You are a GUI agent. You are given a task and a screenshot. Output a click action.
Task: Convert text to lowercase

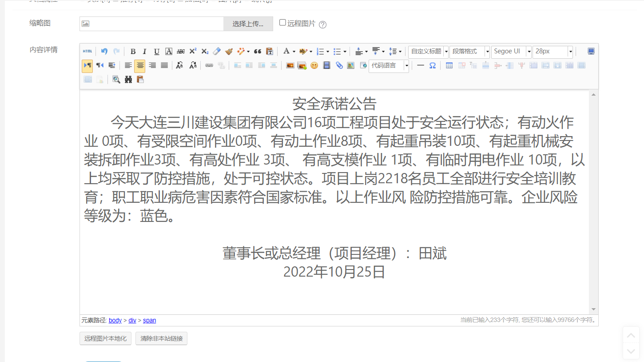193,65
